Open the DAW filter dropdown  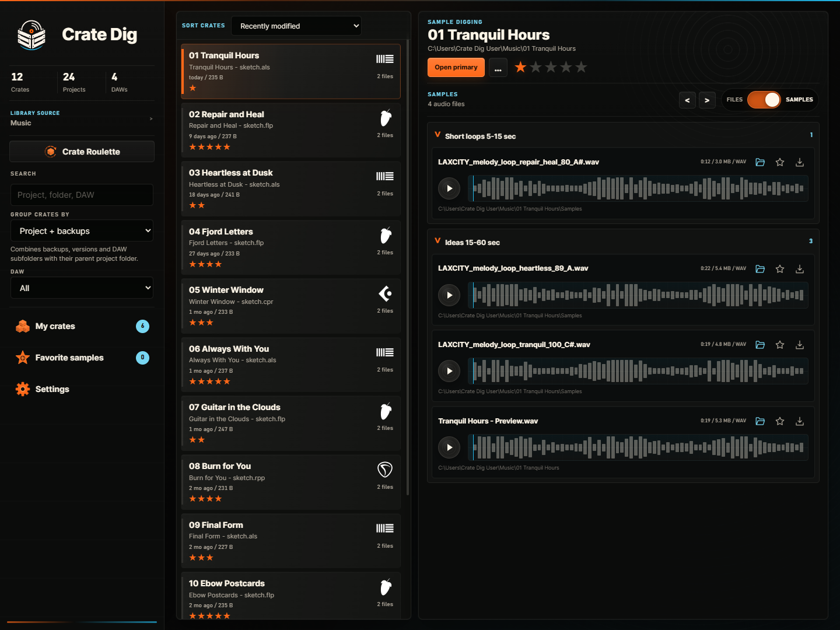(x=82, y=288)
